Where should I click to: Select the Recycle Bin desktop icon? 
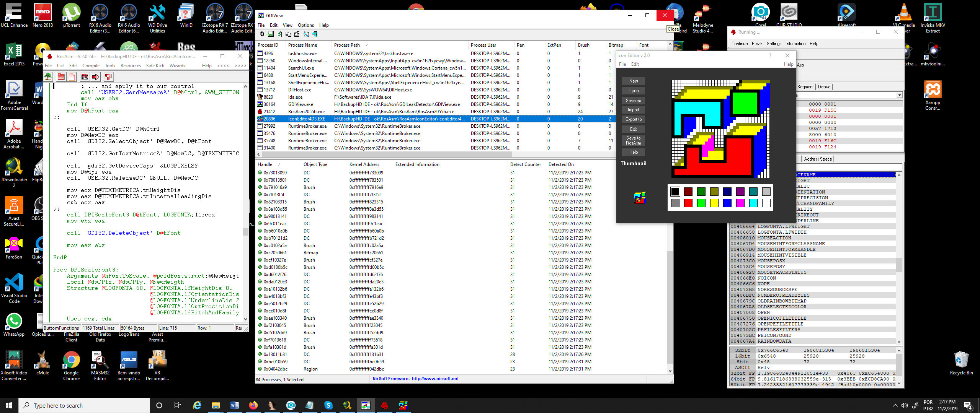pyautogui.click(x=961, y=363)
